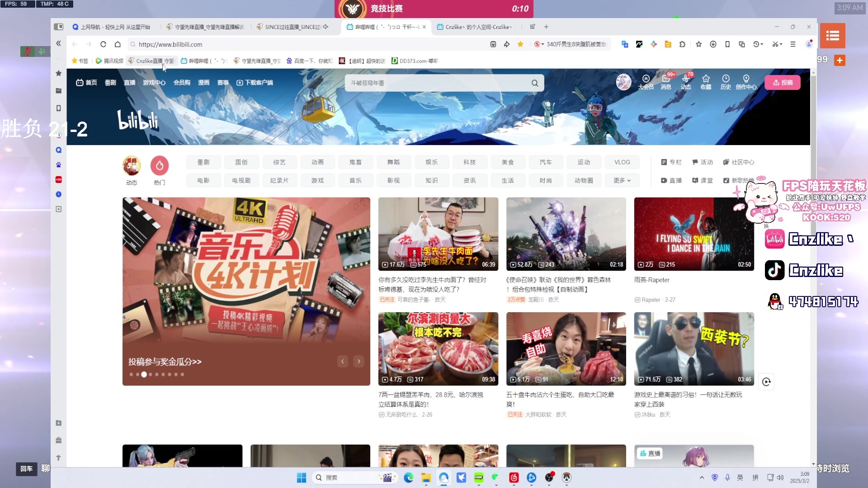The height and width of the screenshot is (488, 868).
Task: Expand the history clock dropdown arrow in toolbar
Action: [x=762, y=44]
